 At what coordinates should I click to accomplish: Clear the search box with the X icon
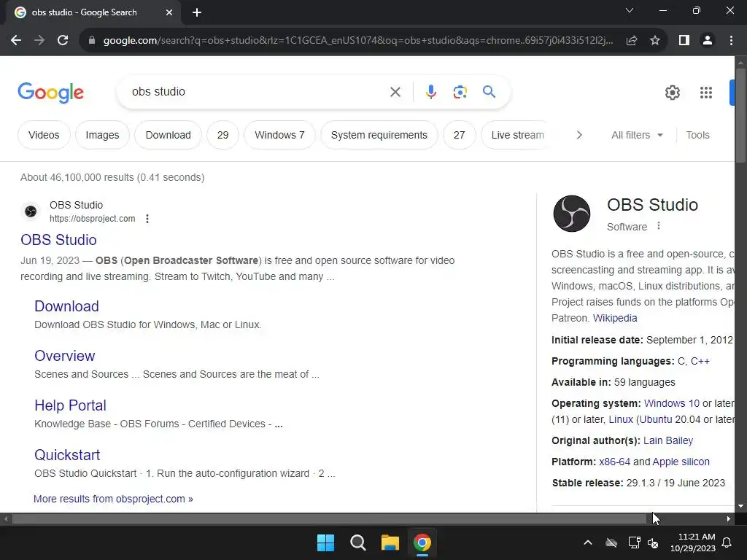(x=395, y=92)
